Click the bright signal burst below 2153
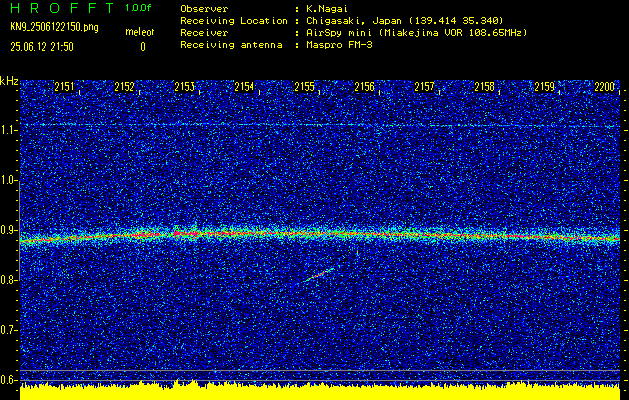 [185, 233]
